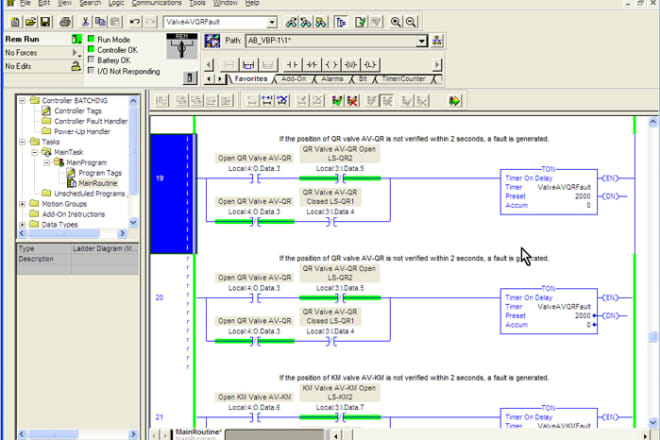Click the network browse icon right of Path
Image resolution: width=660 pixels, height=440 pixels.
tap(437, 41)
